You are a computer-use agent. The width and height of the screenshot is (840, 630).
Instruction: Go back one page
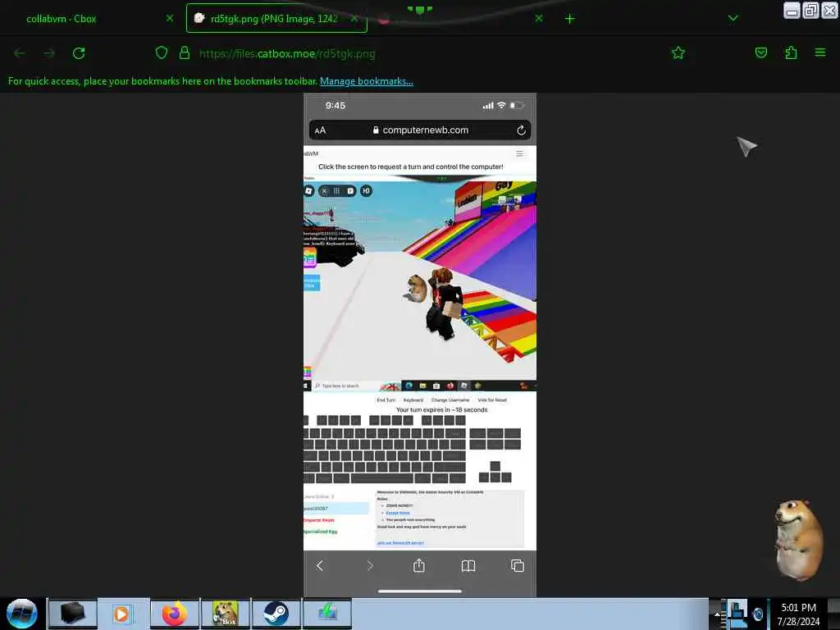pyautogui.click(x=20, y=53)
